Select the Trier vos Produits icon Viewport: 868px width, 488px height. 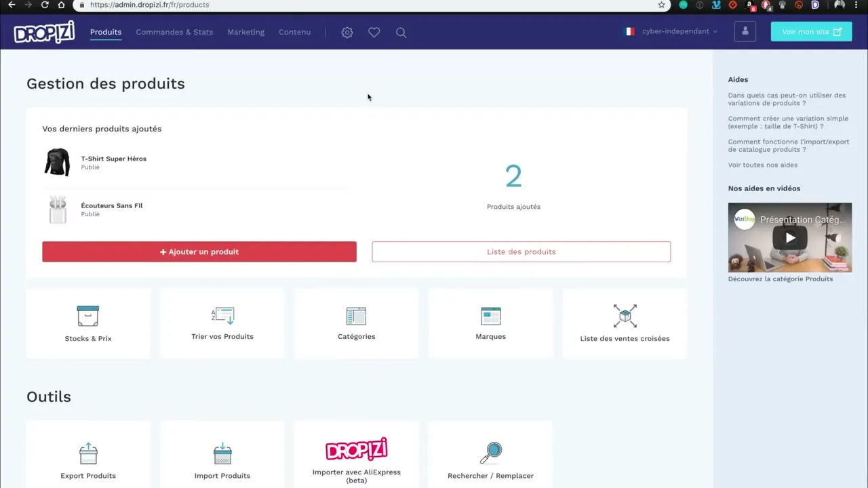coord(222,315)
